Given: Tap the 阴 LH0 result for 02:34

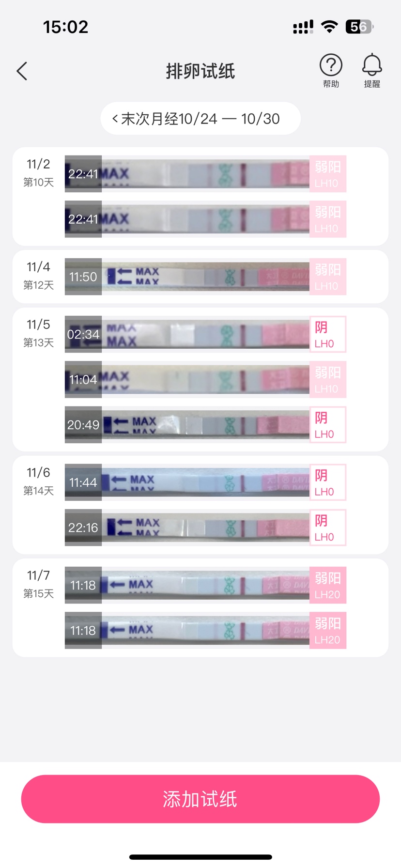Looking at the screenshot, I should point(328,334).
